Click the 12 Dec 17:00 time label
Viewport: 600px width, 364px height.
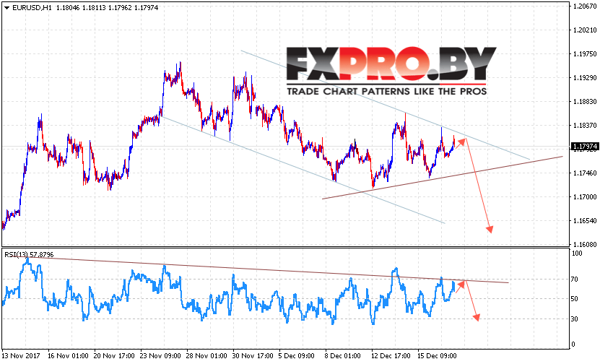pos(391,356)
